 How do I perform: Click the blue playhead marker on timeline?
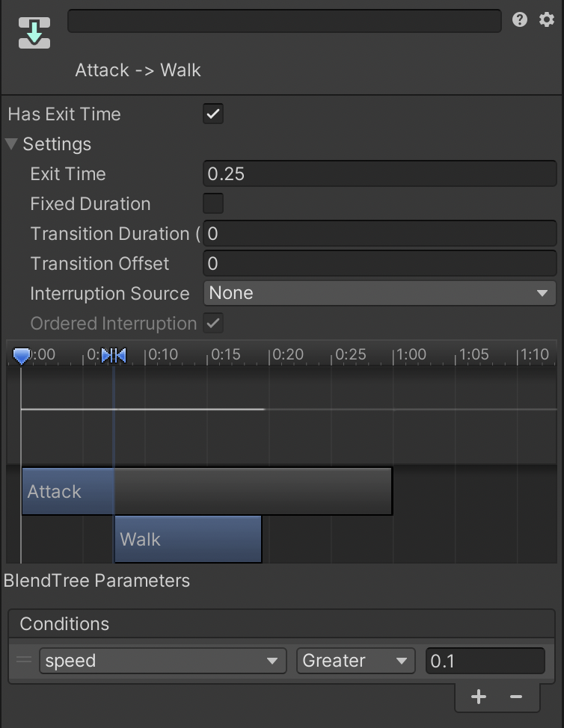pyautogui.click(x=22, y=356)
